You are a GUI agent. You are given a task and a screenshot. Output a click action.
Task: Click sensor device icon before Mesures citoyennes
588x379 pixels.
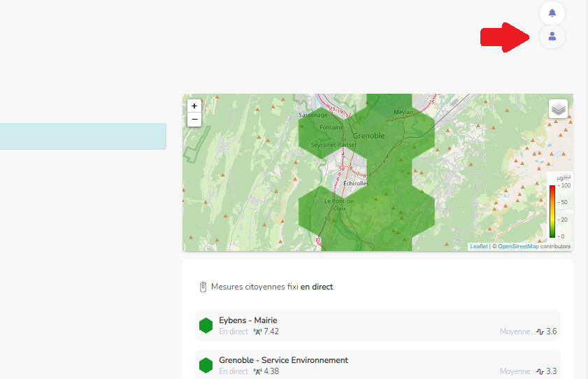point(203,287)
